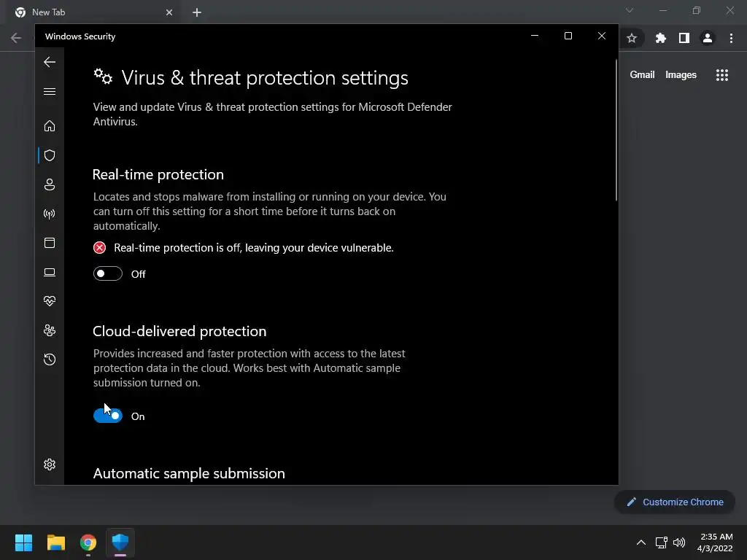Bookmark this page with the star icon

click(x=632, y=38)
